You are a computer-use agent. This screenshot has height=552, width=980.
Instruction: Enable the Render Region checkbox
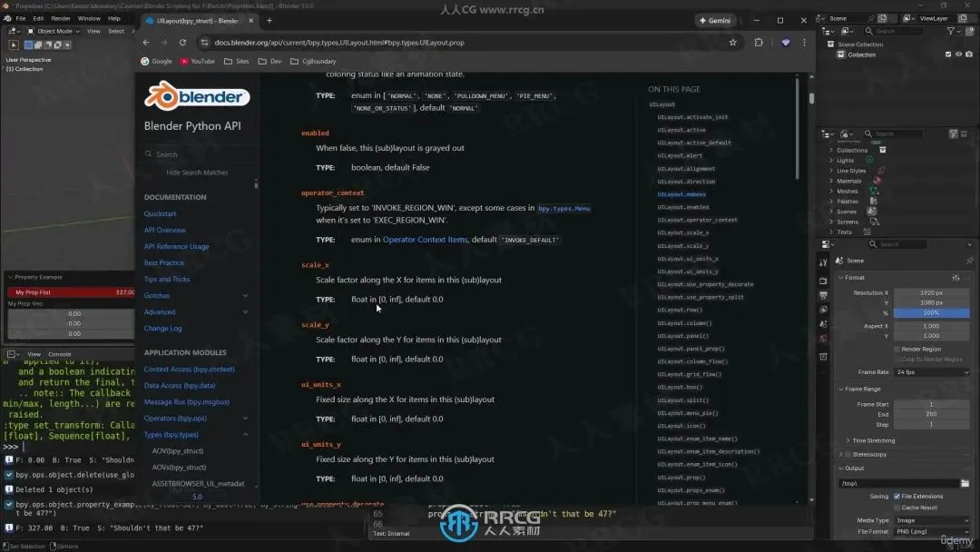click(x=897, y=349)
